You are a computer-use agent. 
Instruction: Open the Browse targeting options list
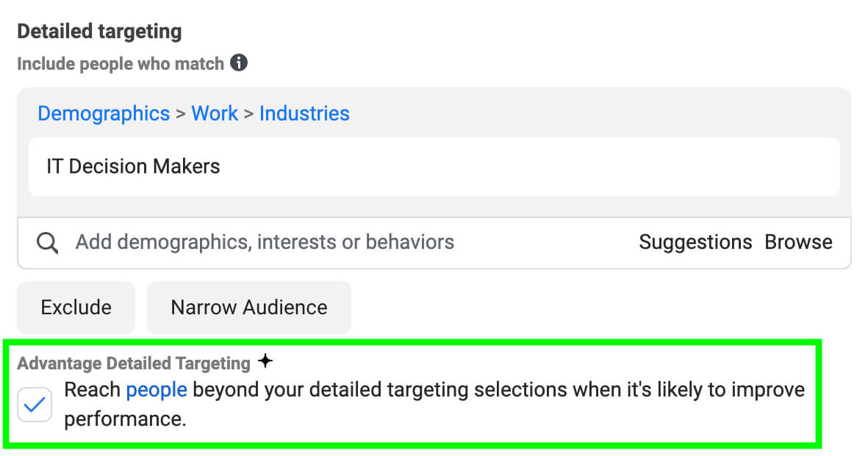coord(798,242)
